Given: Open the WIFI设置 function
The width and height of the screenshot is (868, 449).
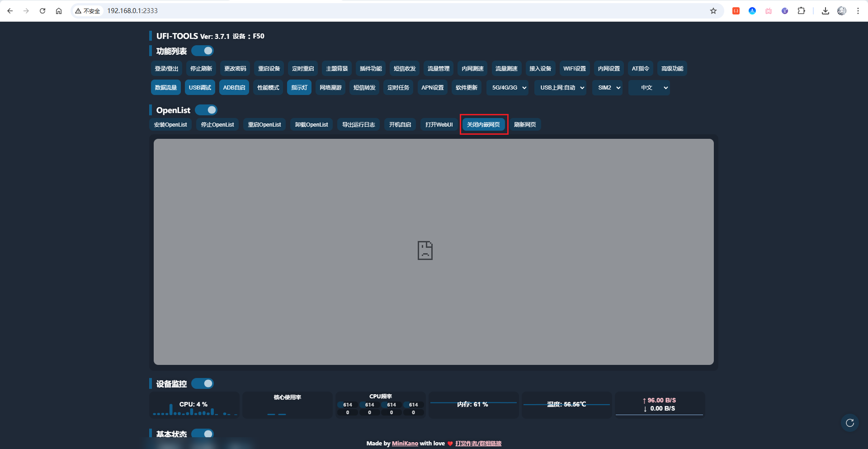Looking at the screenshot, I should (x=574, y=69).
